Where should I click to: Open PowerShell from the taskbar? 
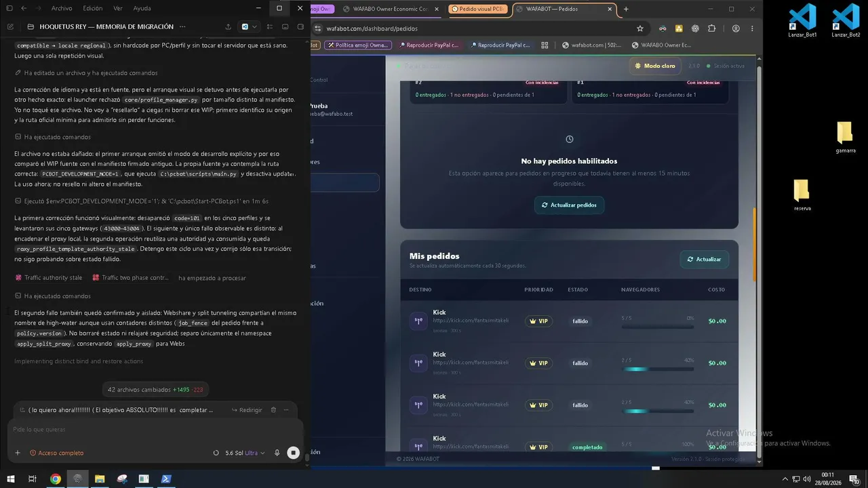[165, 479]
